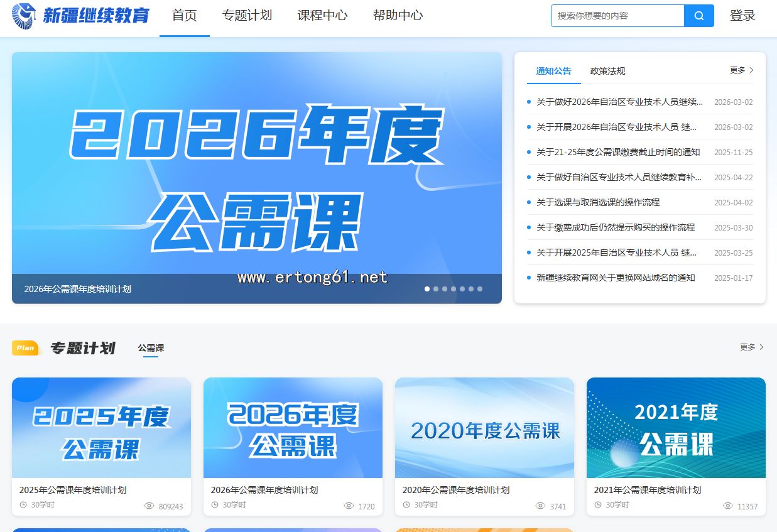
Task: Click the magnifier search button
Action: click(x=698, y=16)
